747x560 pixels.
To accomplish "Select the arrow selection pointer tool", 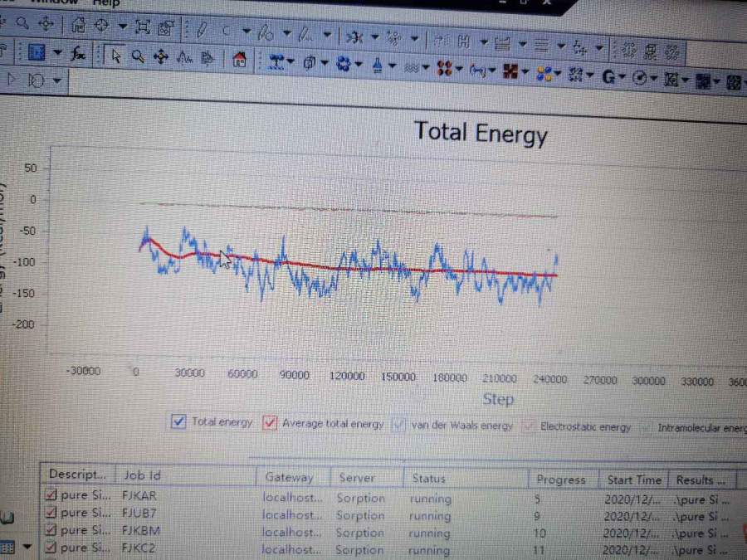I will click(x=116, y=56).
